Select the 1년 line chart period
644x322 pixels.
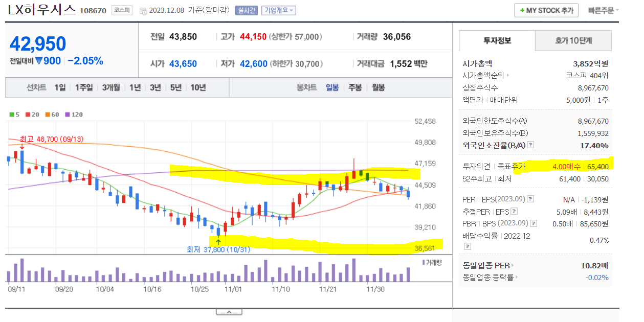point(135,87)
